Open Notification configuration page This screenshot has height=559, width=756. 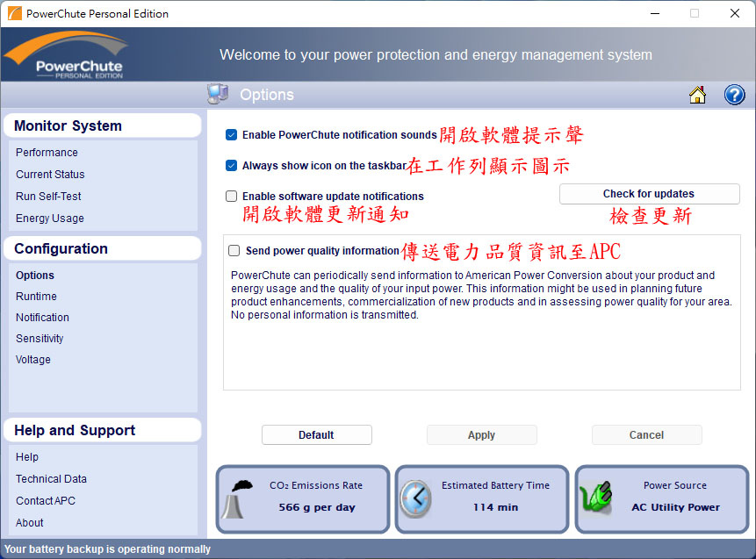42,318
